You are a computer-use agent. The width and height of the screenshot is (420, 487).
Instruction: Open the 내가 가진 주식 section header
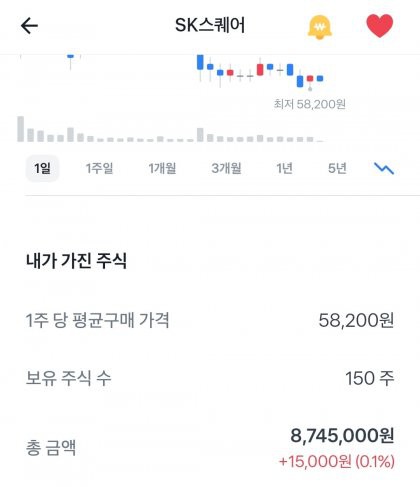point(76,260)
